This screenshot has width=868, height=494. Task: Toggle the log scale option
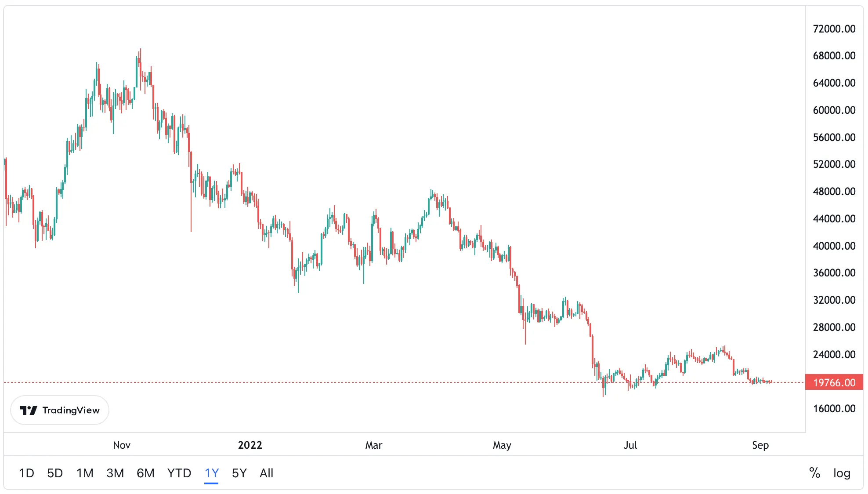click(842, 473)
